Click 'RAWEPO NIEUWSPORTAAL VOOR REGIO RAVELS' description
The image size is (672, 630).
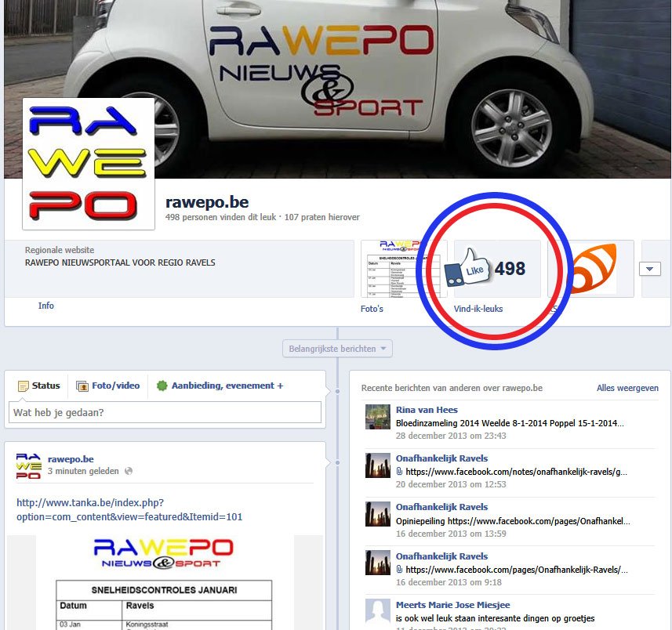tap(120, 262)
